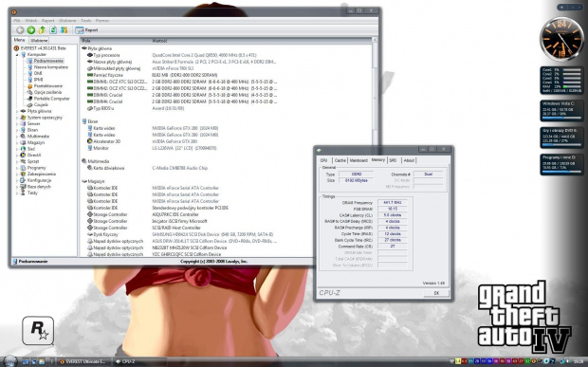Open the Pomoc menu in EVEREST
Viewport: 588px width, 367px height.
pyautogui.click(x=102, y=21)
